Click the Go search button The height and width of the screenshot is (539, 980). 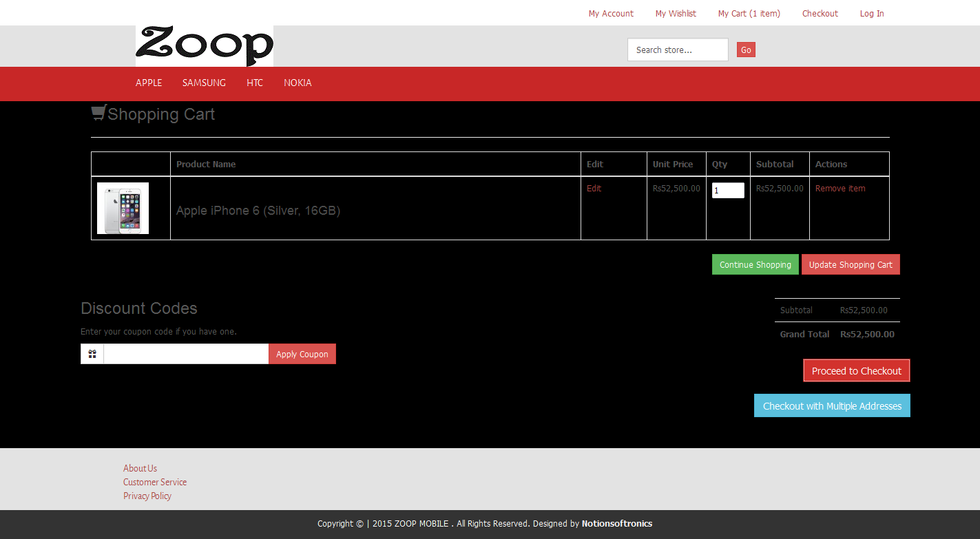click(x=746, y=50)
